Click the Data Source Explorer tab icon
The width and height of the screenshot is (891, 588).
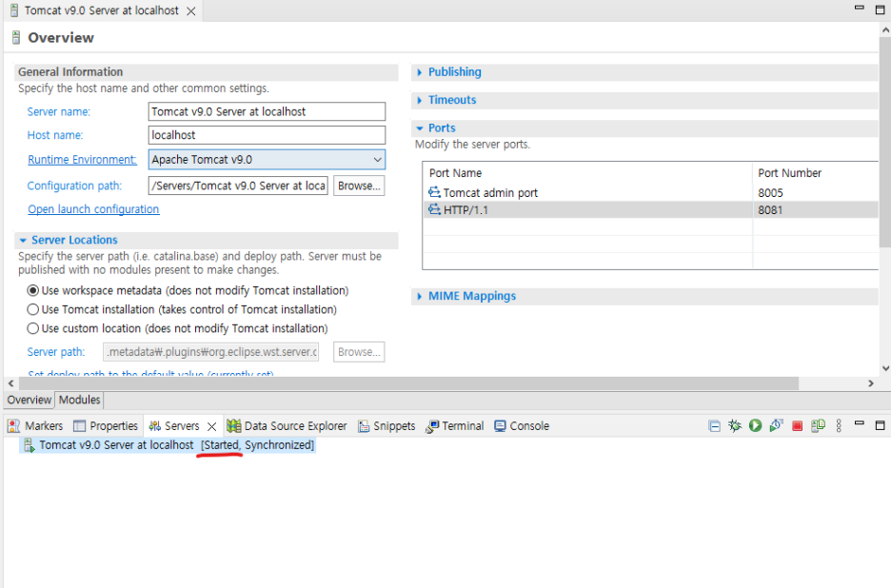click(x=233, y=426)
